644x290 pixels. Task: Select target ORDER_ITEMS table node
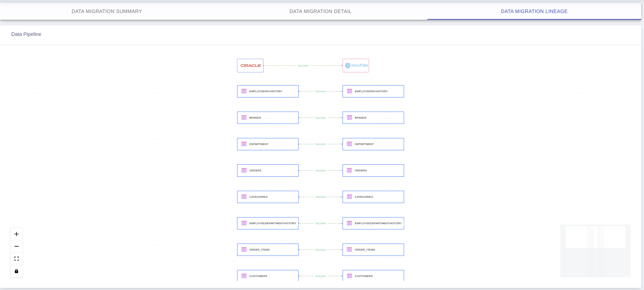coord(373,250)
